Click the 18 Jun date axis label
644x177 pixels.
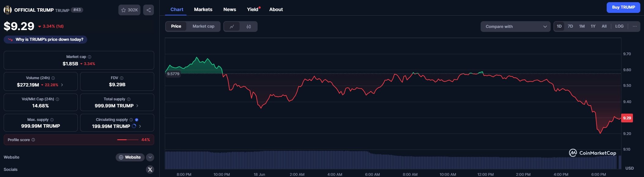(x=259, y=174)
